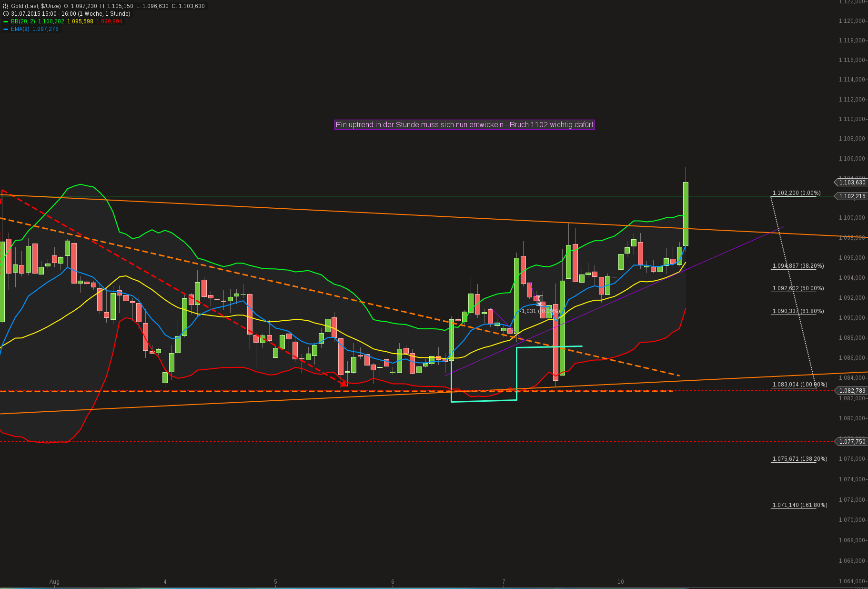
Task: Click the EMA value "1.097,276"
Action: [45, 29]
